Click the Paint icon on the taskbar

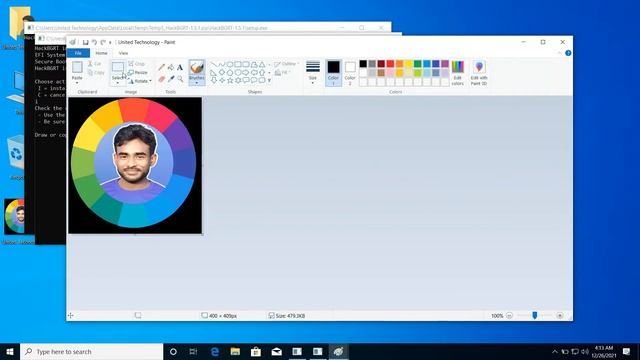338,351
